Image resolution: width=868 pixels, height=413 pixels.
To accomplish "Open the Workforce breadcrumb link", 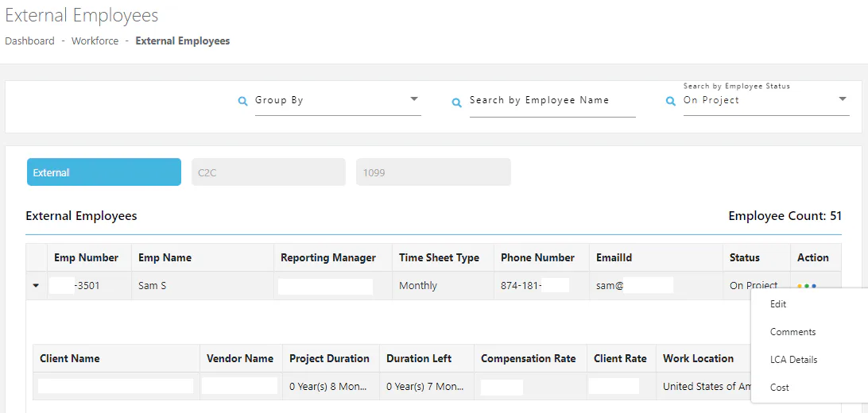I will (95, 41).
